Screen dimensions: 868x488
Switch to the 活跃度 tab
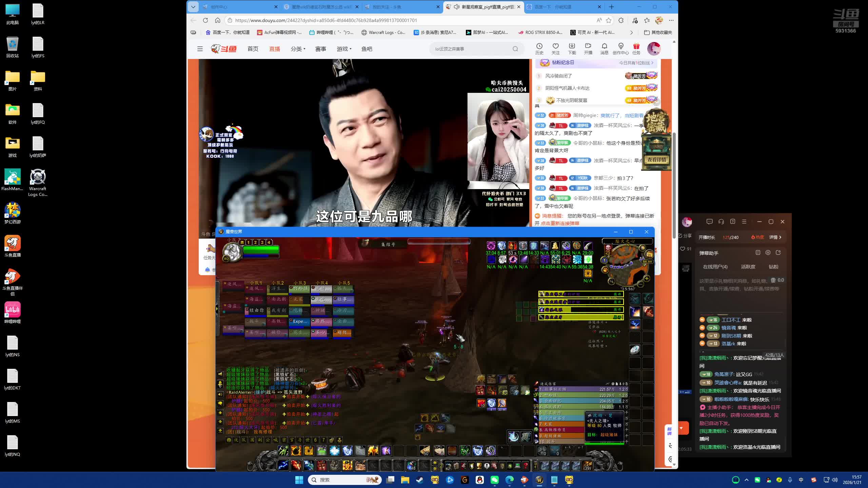(748, 267)
